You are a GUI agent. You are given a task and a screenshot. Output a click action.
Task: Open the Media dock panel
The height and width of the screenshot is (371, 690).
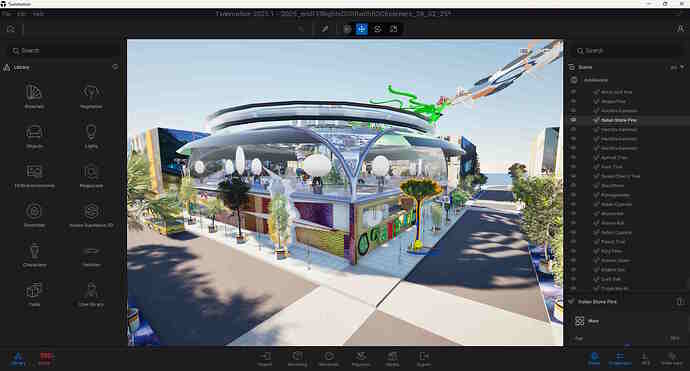click(393, 359)
